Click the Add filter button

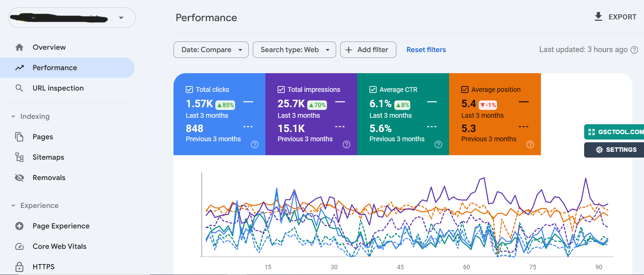(368, 50)
